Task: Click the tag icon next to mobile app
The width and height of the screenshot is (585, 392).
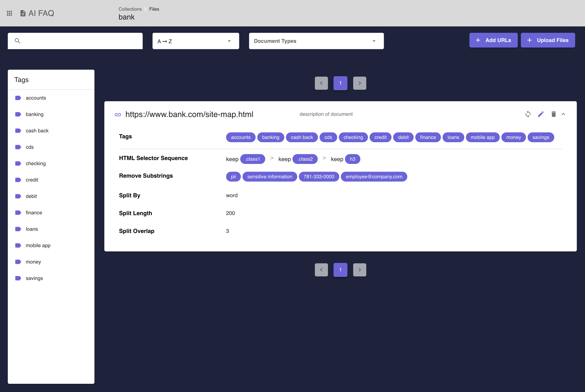Action: [x=18, y=245]
